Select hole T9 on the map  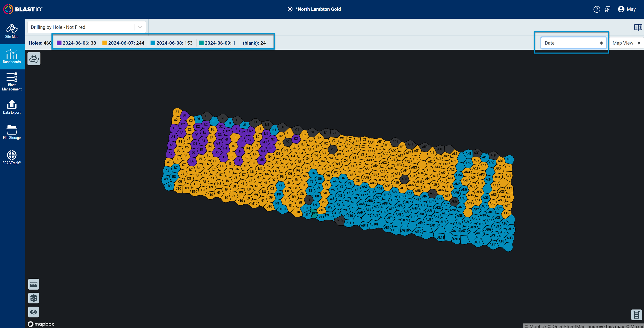[309, 199]
